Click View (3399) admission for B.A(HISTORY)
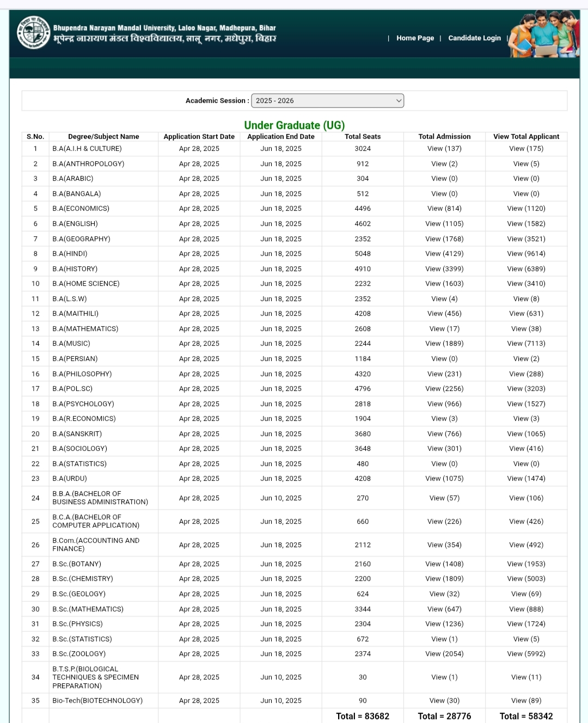 pyautogui.click(x=444, y=269)
